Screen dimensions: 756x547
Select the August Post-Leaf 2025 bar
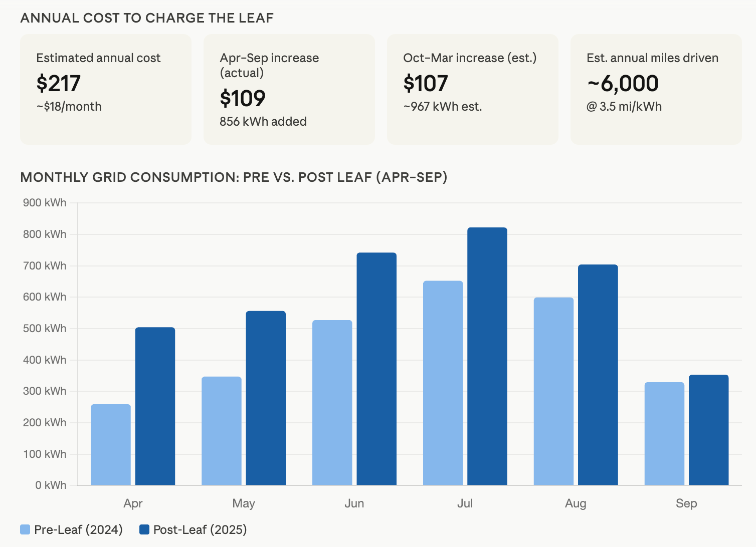598,375
